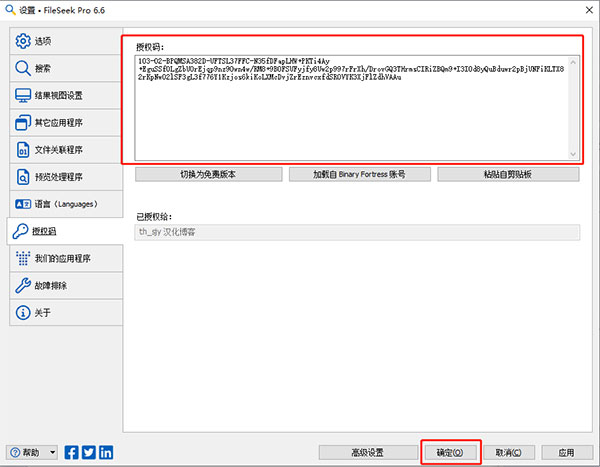
Task: Click the 取消(C) cancel button
Action: coord(509,453)
